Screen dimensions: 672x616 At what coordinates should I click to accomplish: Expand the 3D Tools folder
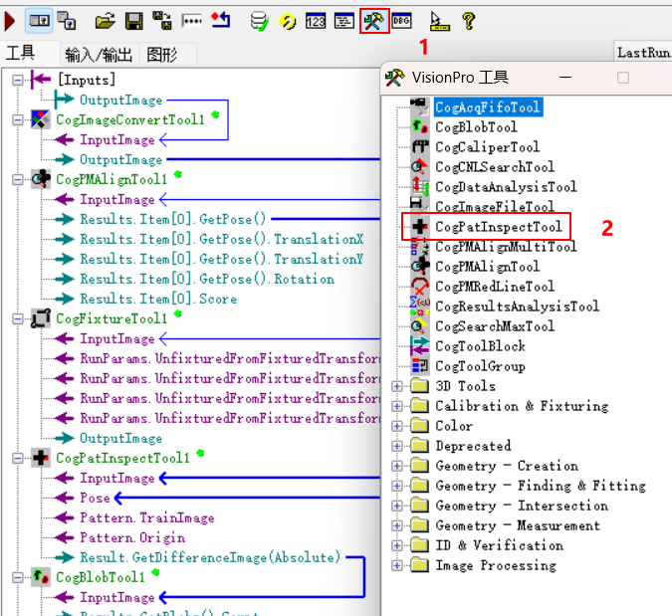point(397,386)
